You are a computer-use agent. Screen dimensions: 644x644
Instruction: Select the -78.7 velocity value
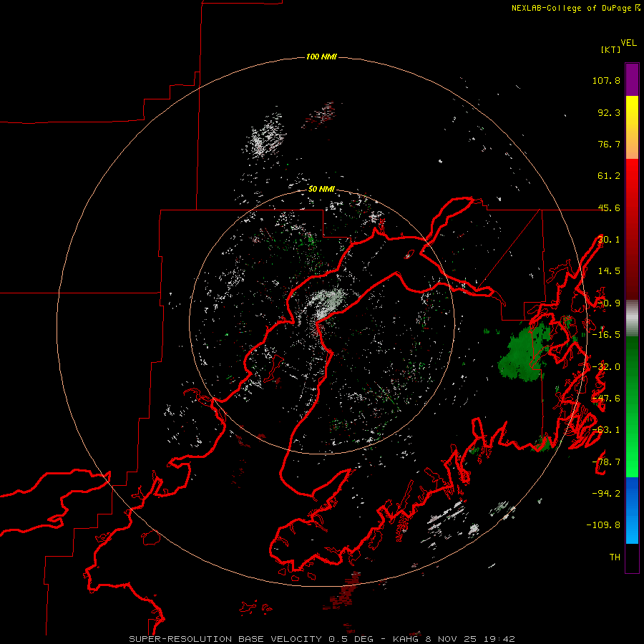coord(606,462)
